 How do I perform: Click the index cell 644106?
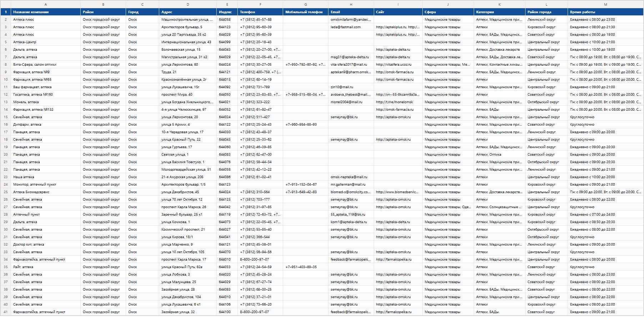pos(227,305)
